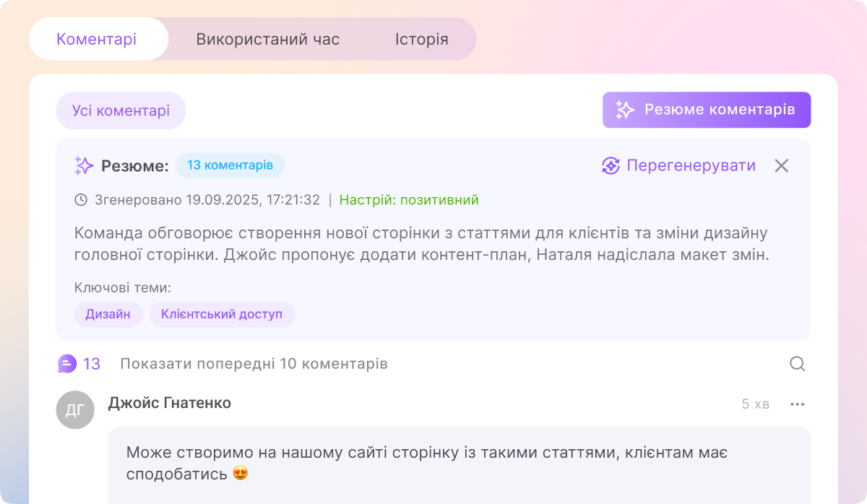Click the Настрій: позитивний label
The width and height of the screenshot is (867, 504).
(408, 200)
